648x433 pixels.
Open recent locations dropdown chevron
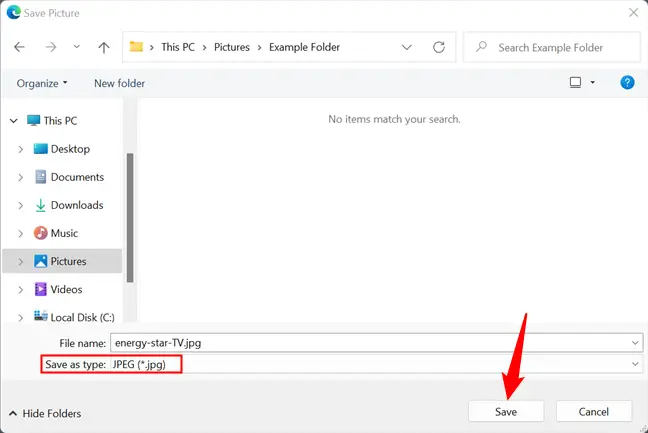pos(76,47)
